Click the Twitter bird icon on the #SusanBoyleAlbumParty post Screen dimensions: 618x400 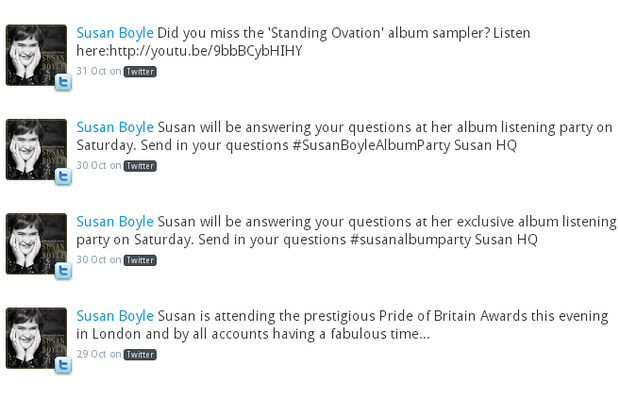tap(63, 177)
